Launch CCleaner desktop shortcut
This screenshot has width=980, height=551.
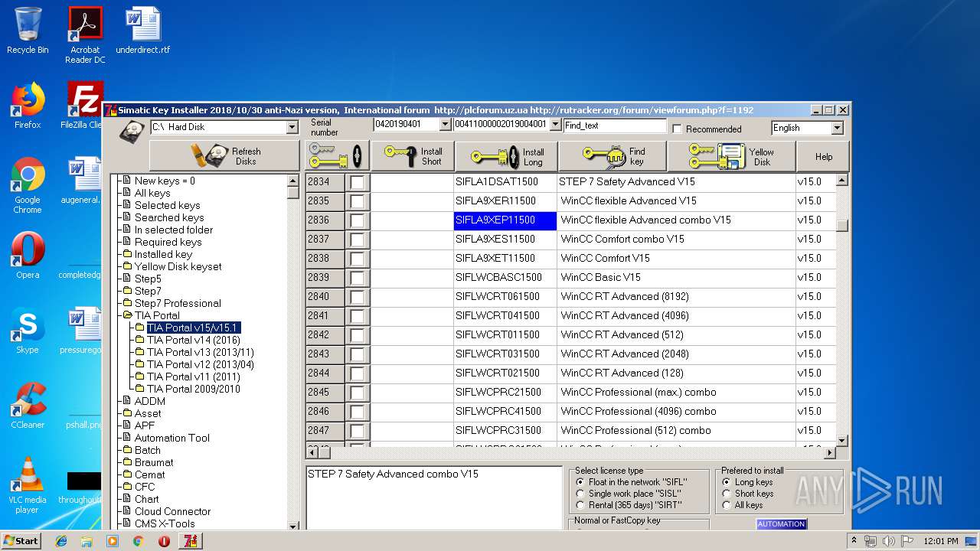coord(28,406)
